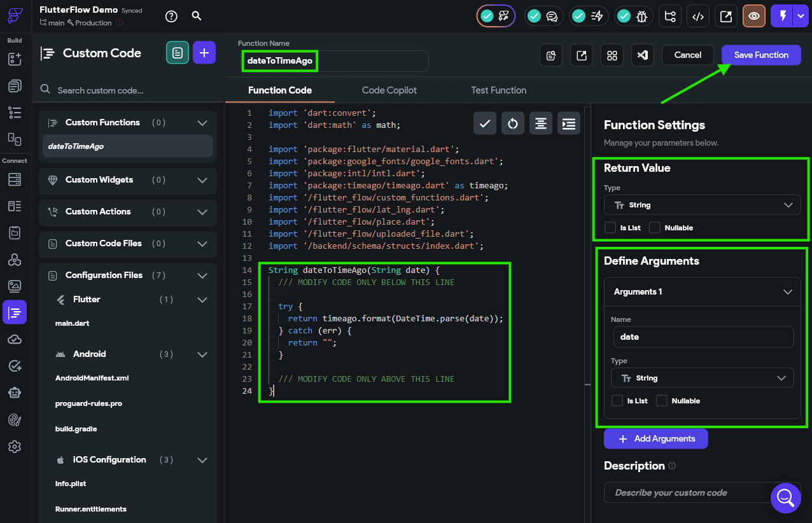Click Add Arguments button
This screenshot has width=812, height=523.
coord(655,438)
